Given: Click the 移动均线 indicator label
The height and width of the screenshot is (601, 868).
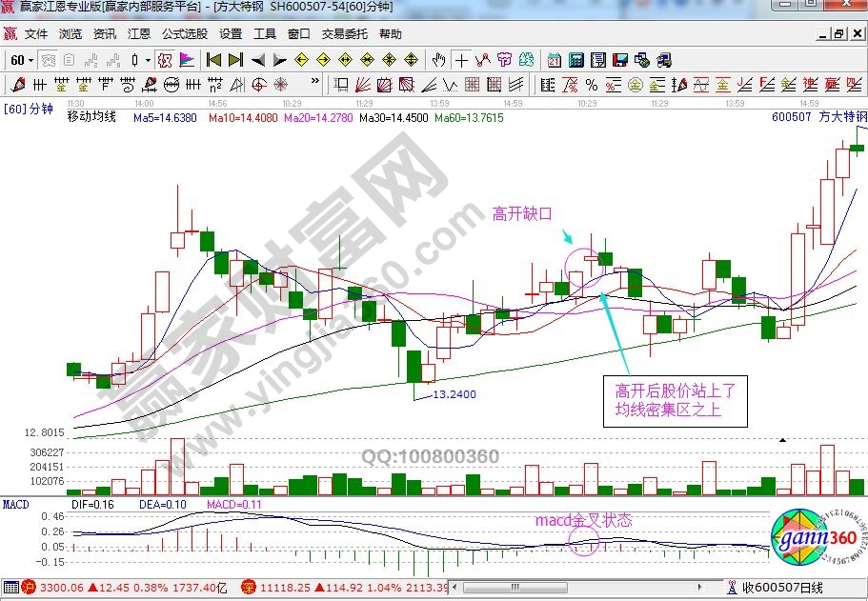Looking at the screenshot, I should 91,117.
